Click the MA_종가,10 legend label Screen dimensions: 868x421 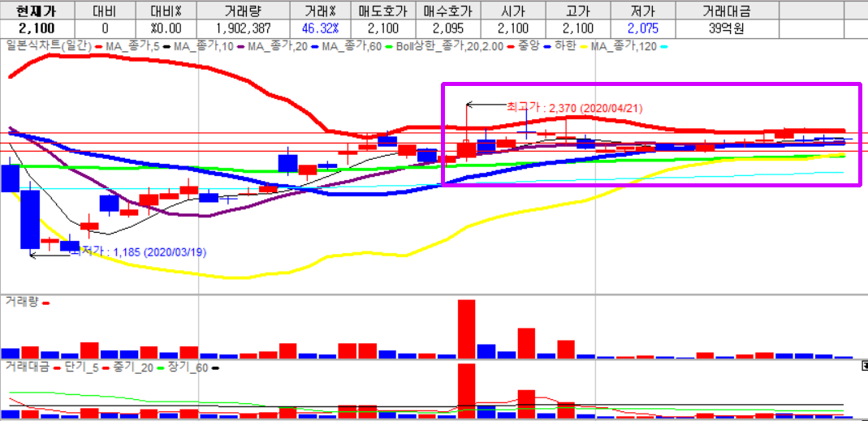[203, 46]
